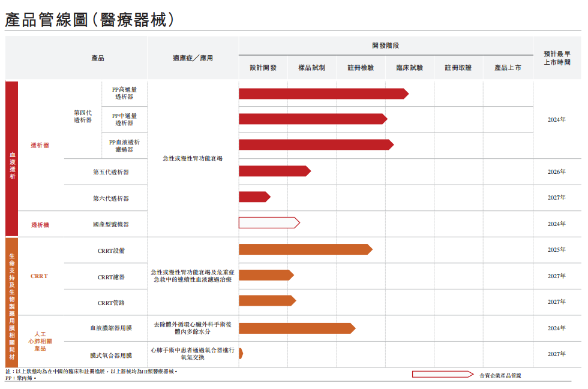The height and width of the screenshot is (389, 588).
Task: Click the red 透析器 group label
Action: [x=40, y=146]
